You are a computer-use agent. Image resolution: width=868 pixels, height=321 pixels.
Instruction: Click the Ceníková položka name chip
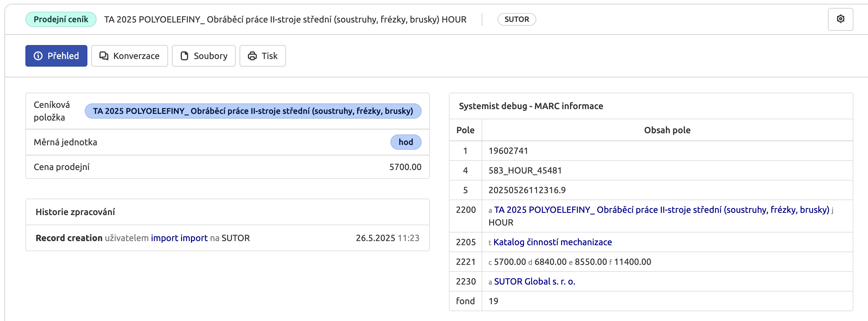coord(253,111)
